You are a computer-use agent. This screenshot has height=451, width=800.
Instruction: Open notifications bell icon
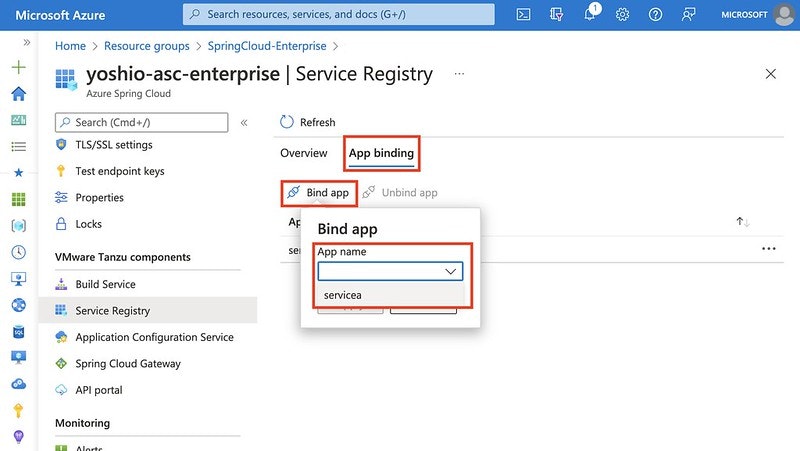point(590,14)
